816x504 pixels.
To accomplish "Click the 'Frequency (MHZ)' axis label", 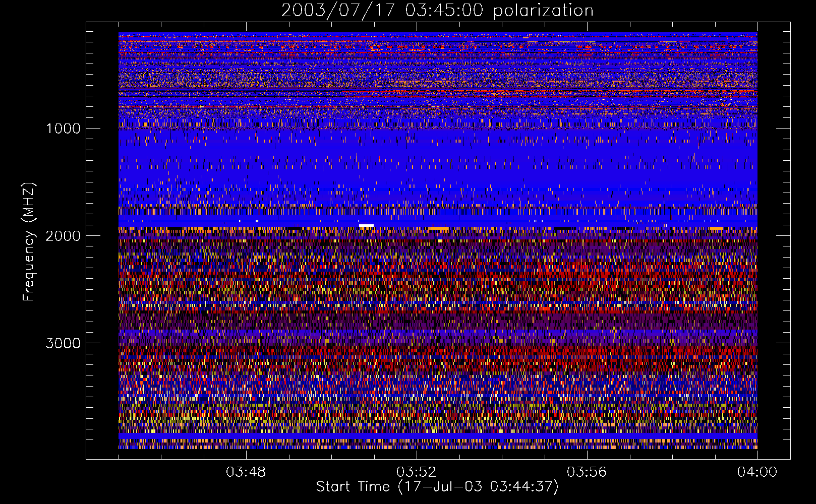I will point(29,242).
